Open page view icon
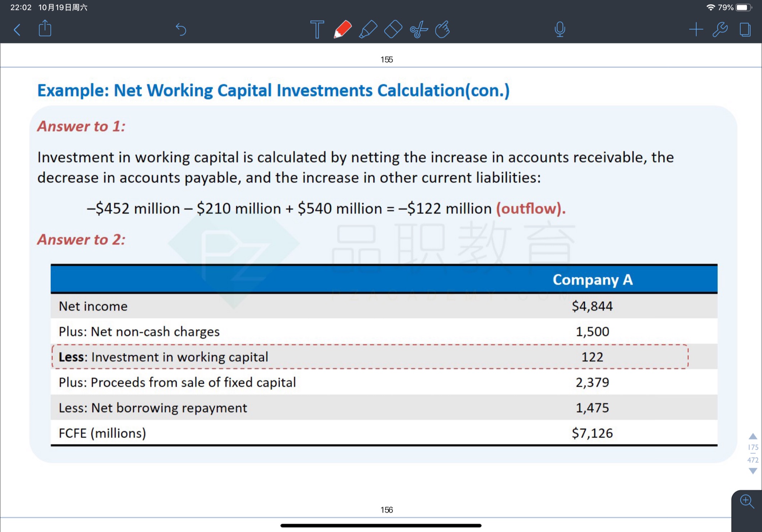The width and height of the screenshot is (762, 532). coord(745,29)
